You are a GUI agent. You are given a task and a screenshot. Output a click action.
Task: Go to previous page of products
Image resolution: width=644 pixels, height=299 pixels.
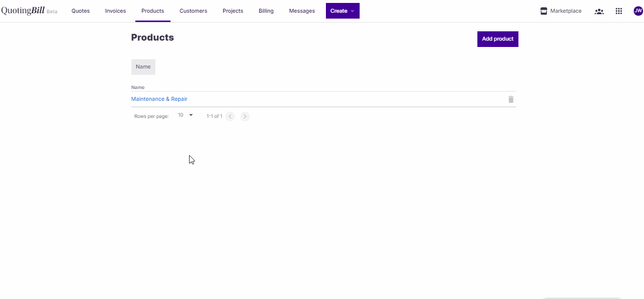tap(230, 116)
